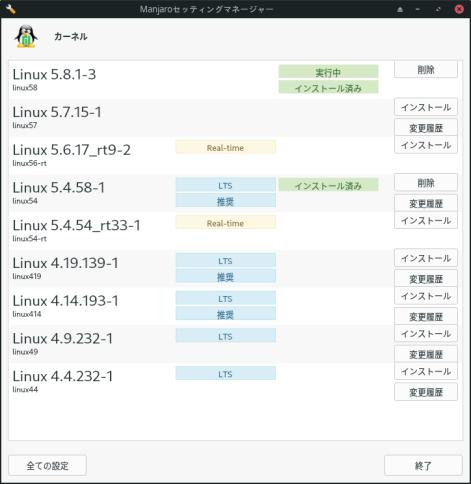Go back with 全ての設定 button
The width and height of the screenshot is (471, 484).
click(x=47, y=465)
